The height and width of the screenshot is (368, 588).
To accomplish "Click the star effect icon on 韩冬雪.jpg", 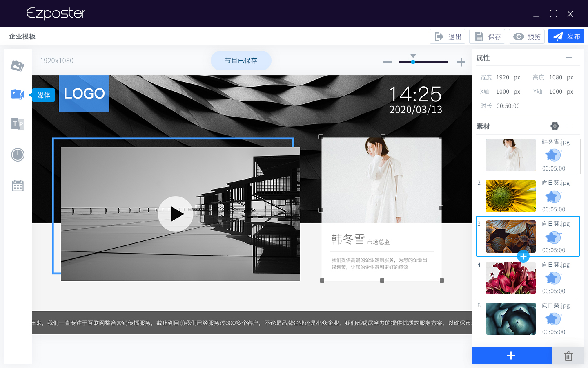I will [x=553, y=155].
